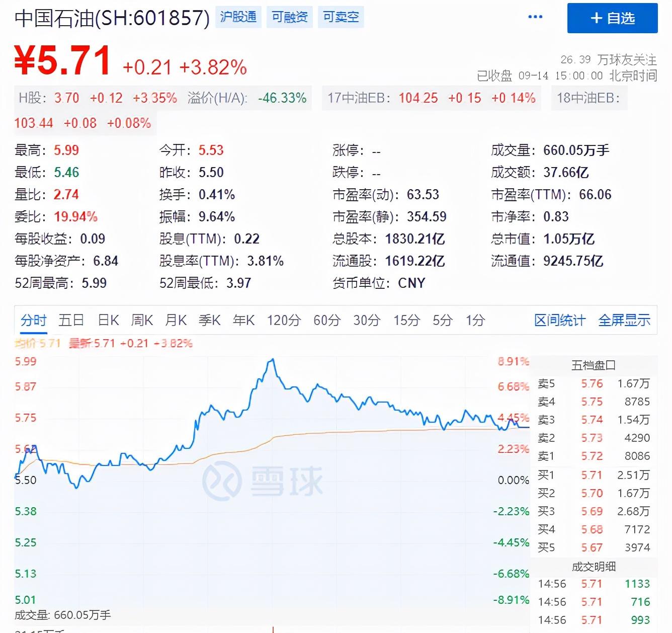Select the 卖3 order row at 5.74
Image resolution: width=672 pixels, height=633 pixels.
click(594, 420)
